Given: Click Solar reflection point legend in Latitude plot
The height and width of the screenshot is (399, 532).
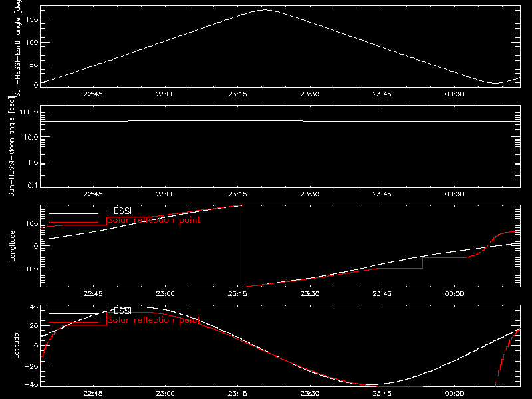Looking at the screenshot, I should point(154,320).
